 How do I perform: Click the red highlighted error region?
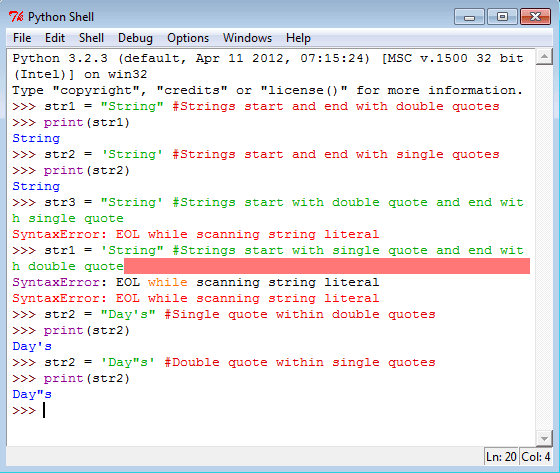[327, 266]
